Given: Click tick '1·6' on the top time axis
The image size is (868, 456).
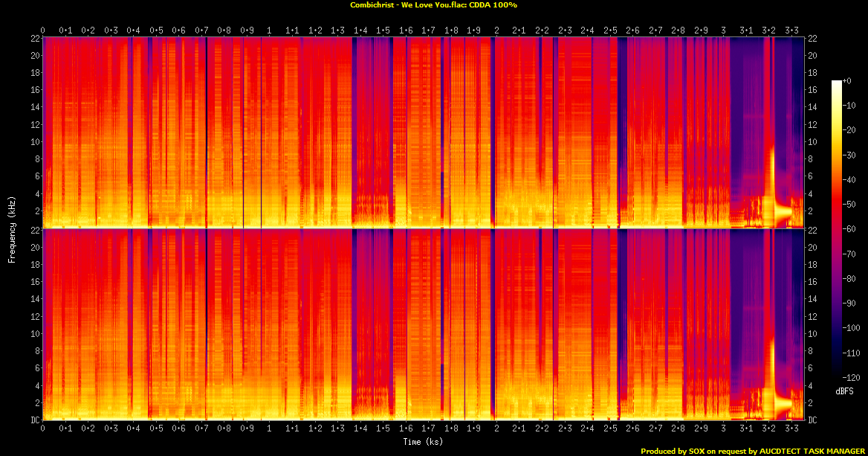Looking at the screenshot, I should tap(406, 30).
